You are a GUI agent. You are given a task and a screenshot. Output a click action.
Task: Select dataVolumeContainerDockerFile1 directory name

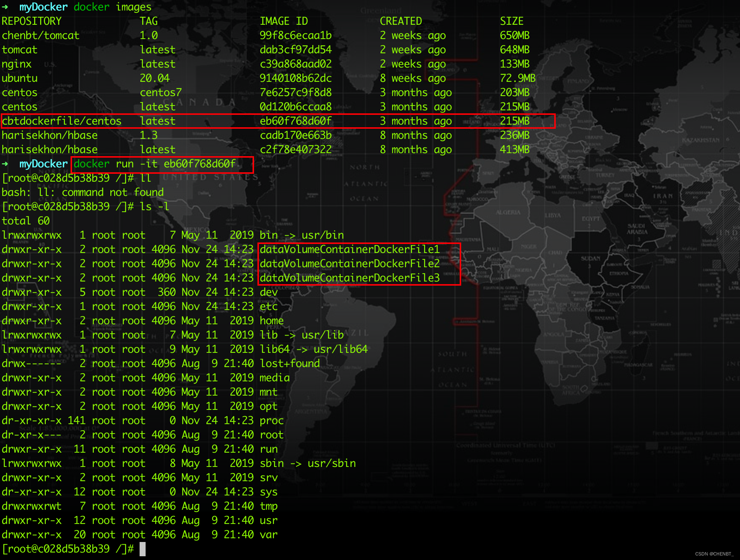[350, 249]
